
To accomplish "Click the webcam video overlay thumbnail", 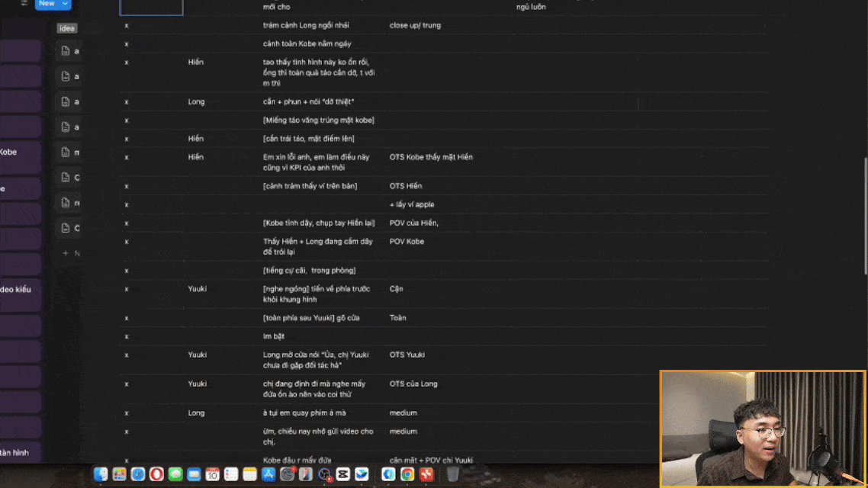I will pos(763,429).
